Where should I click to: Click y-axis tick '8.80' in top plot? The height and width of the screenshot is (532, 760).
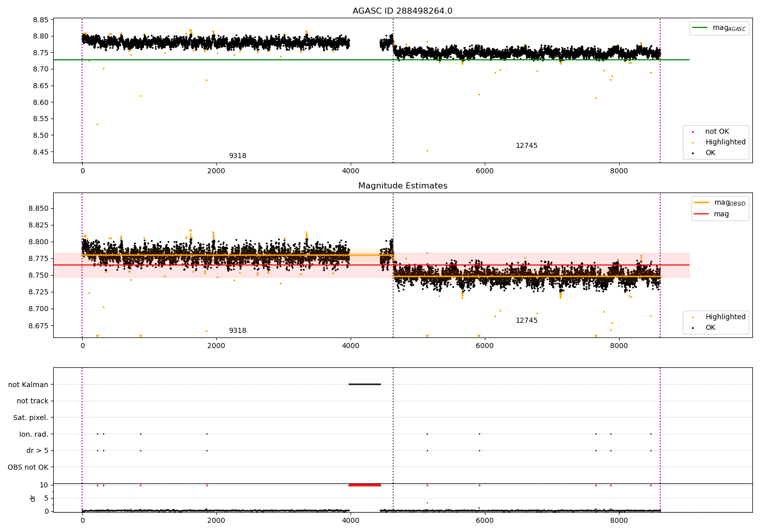point(41,36)
